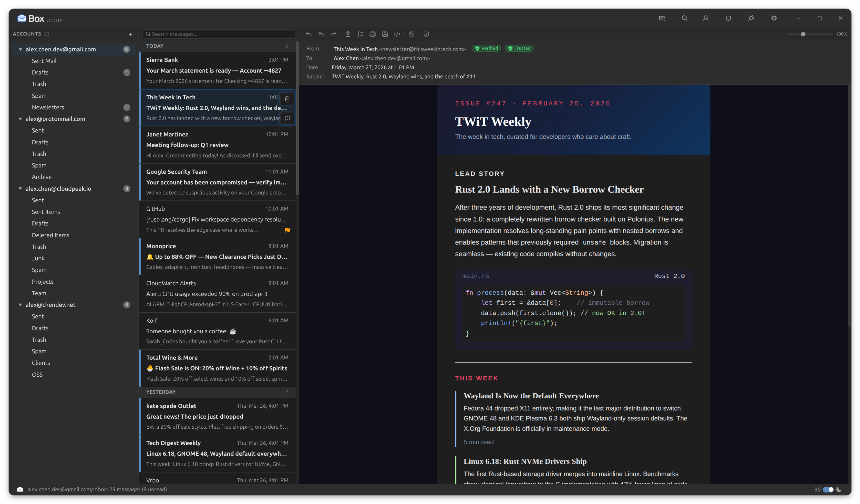The height and width of the screenshot is (504, 860).
Task: Report the email as spam via shield icon
Action: pos(426,34)
